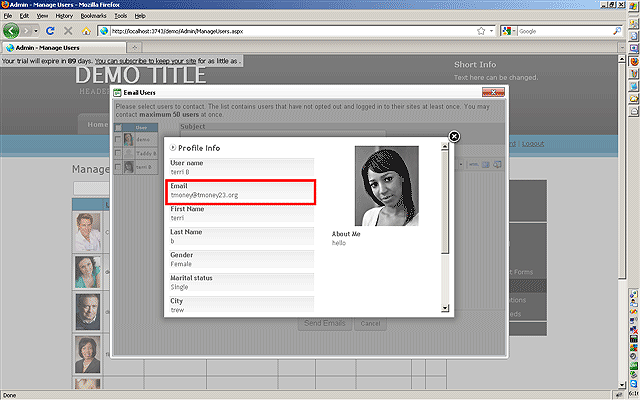Open the History menu
Image resolution: width=640 pixels, height=400 pixels.
point(64,16)
